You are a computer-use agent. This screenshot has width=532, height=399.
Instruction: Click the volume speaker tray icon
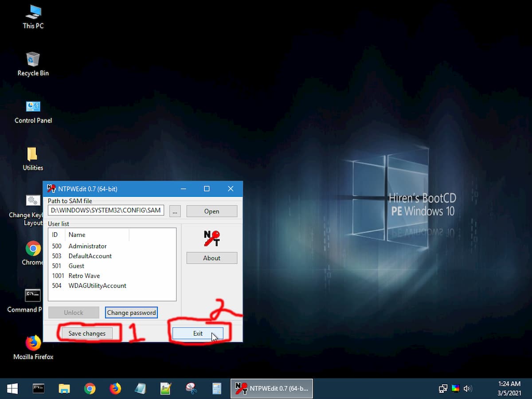[x=467, y=389]
